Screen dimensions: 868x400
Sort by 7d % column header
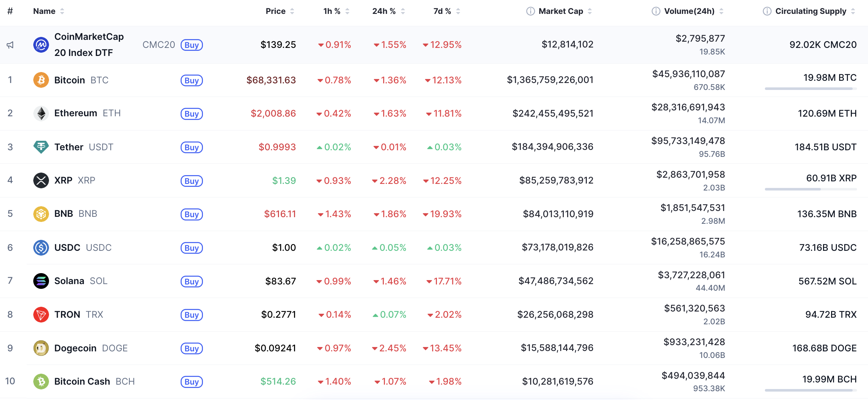pyautogui.click(x=442, y=11)
